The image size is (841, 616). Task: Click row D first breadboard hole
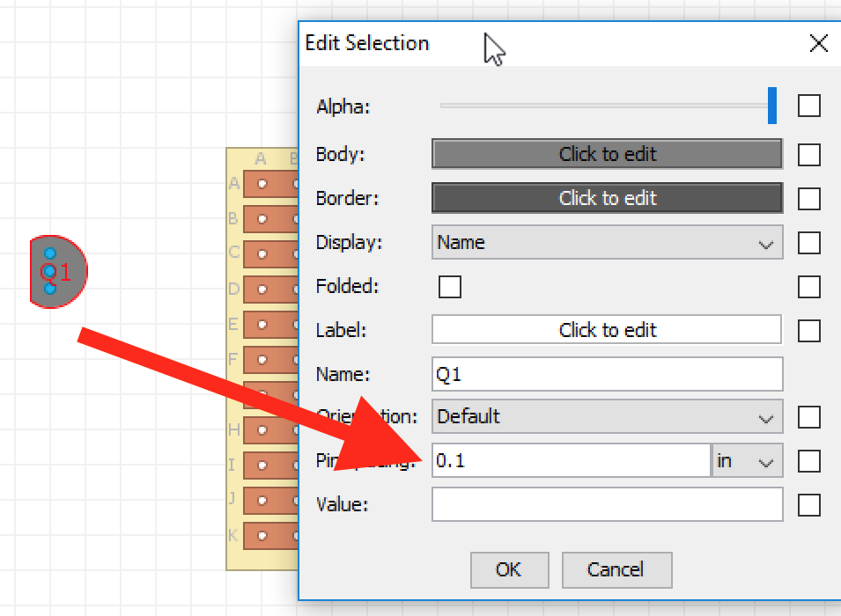click(262, 290)
